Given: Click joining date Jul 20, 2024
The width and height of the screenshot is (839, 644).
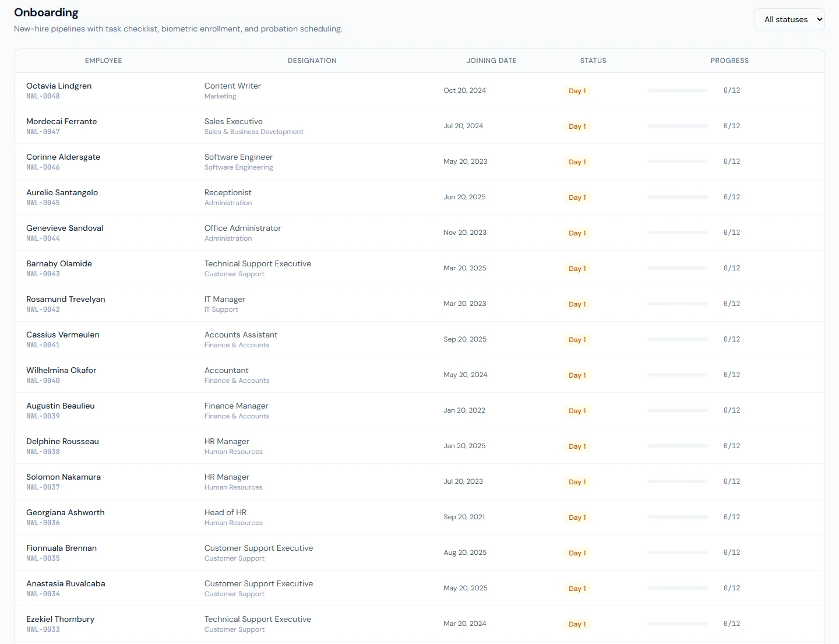Looking at the screenshot, I should (x=463, y=126).
